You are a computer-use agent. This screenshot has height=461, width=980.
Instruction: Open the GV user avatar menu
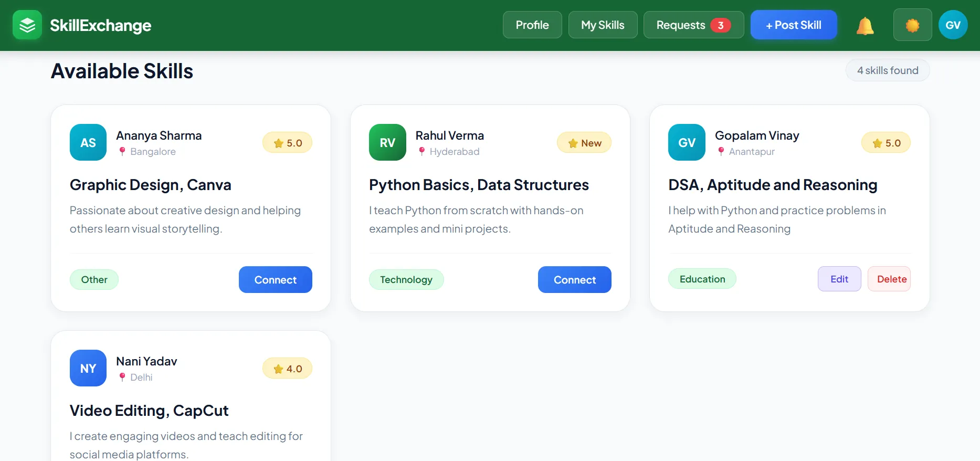click(953, 25)
